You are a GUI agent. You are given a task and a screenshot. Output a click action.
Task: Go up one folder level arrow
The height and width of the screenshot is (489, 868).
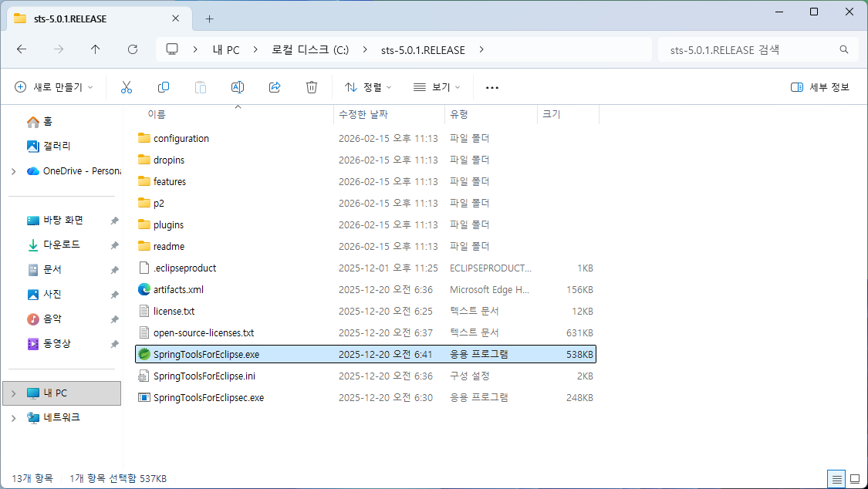pyautogui.click(x=95, y=49)
